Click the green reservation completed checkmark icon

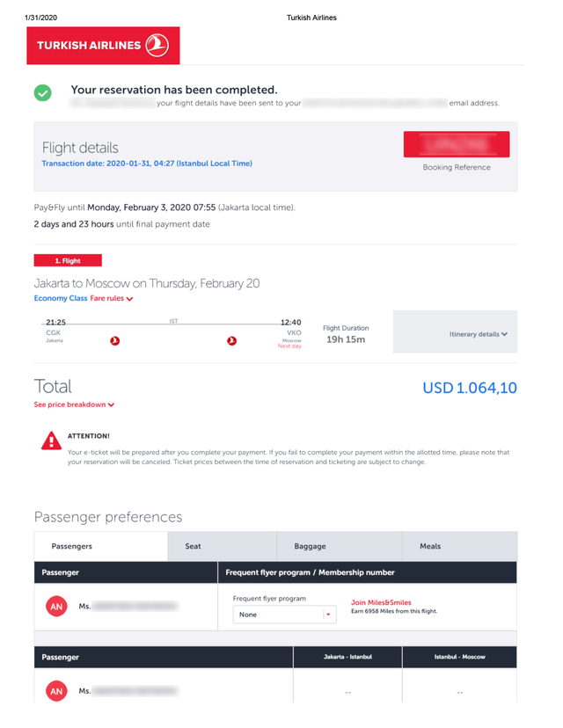tap(43, 93)
